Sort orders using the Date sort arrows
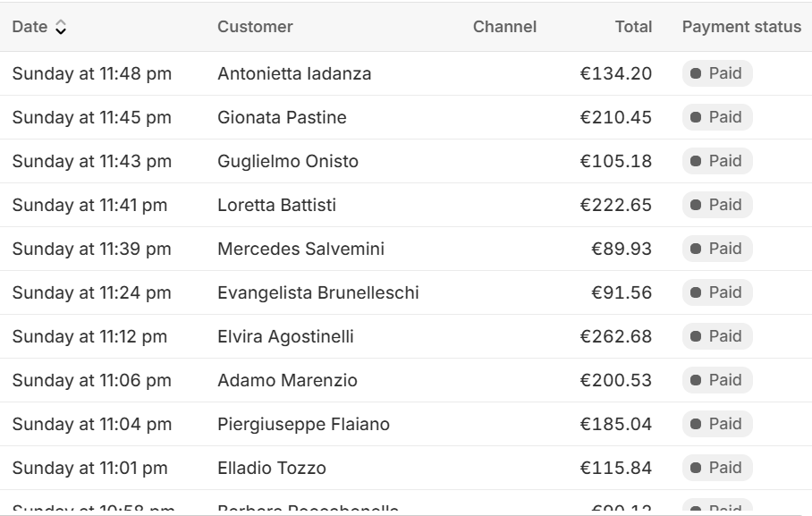 click(61, 27)
